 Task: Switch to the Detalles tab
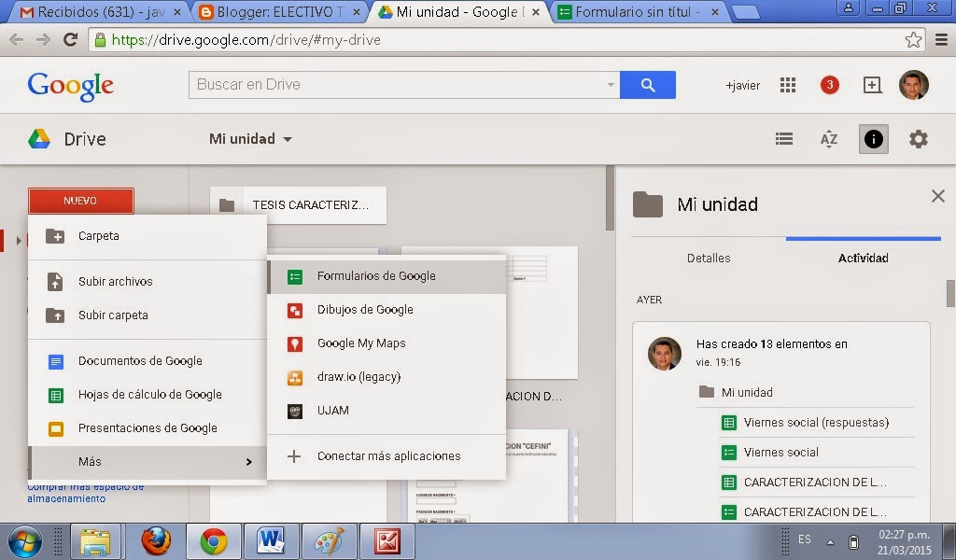click(x=709, y=259)
